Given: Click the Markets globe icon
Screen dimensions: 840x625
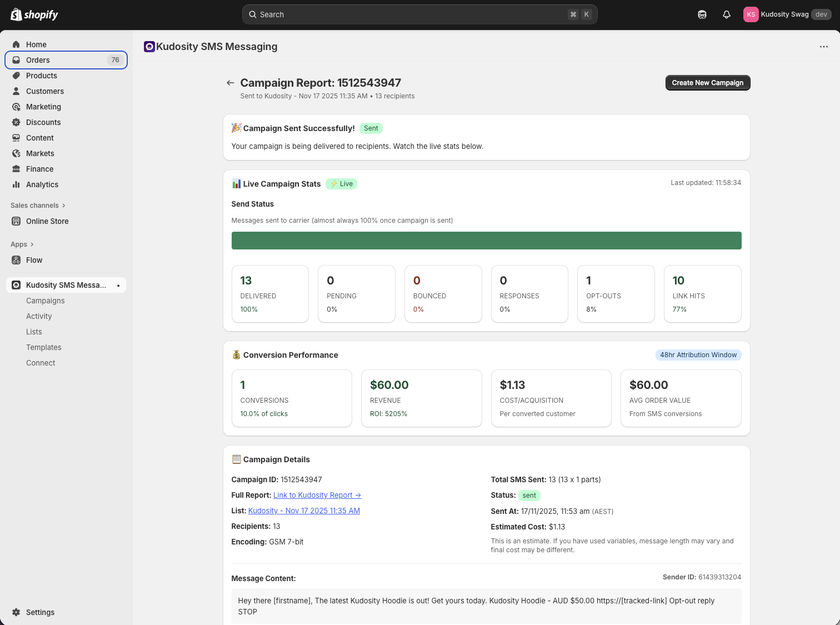Looking at the screenshot, I should (16, 153).
